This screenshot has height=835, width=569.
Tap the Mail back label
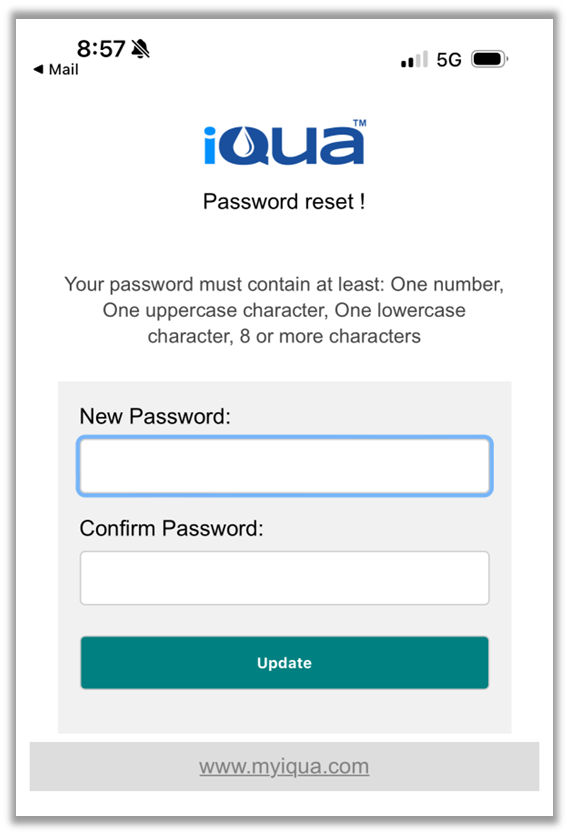click(63, 70)
